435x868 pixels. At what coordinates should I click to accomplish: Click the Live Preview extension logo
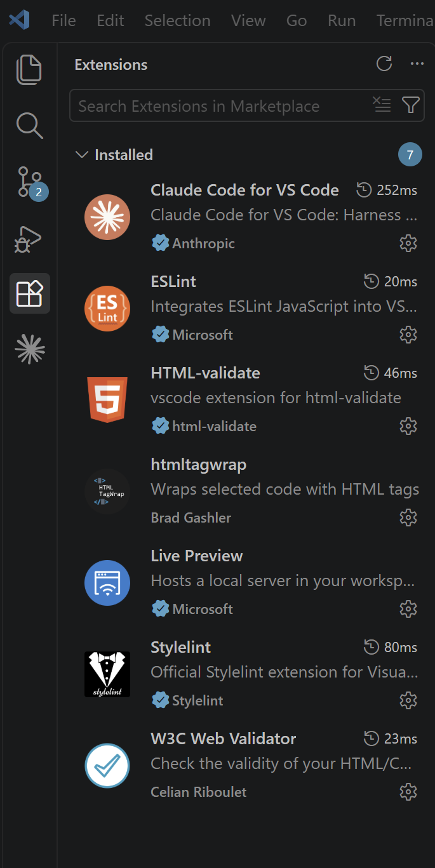[x=107, y=583]
